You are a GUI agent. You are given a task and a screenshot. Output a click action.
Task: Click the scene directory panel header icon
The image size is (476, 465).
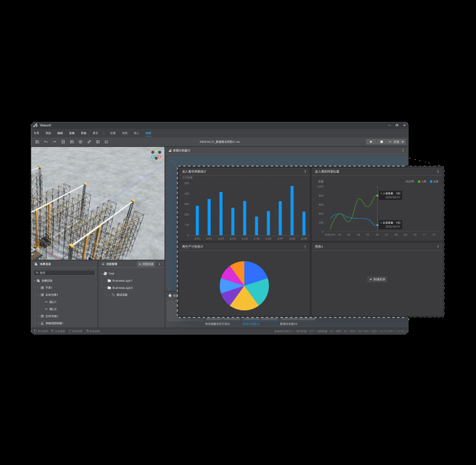(36, 264)
